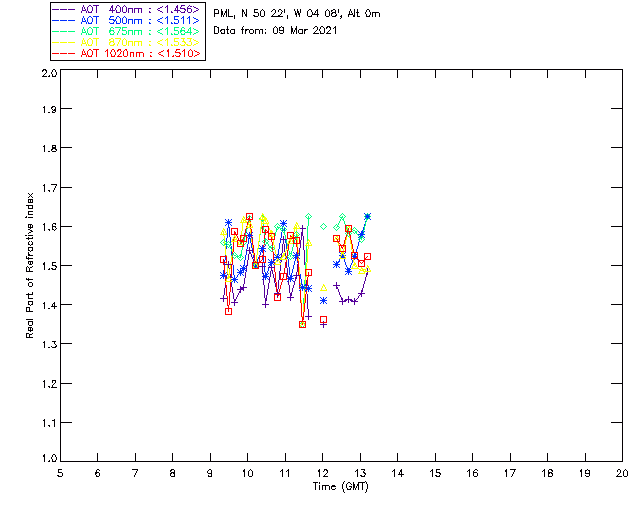
Task: Click the AOT 1020nm red legend entry
Action: click(127, 53)
